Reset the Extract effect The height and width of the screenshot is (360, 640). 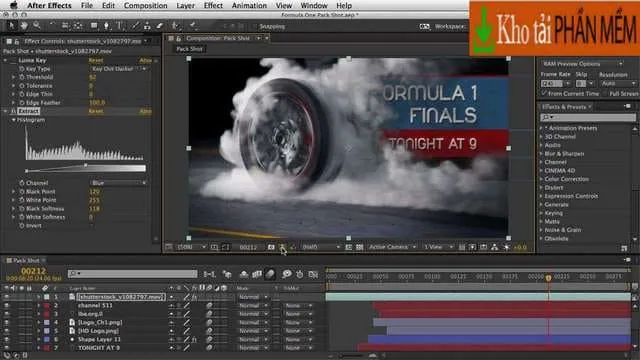96,111
